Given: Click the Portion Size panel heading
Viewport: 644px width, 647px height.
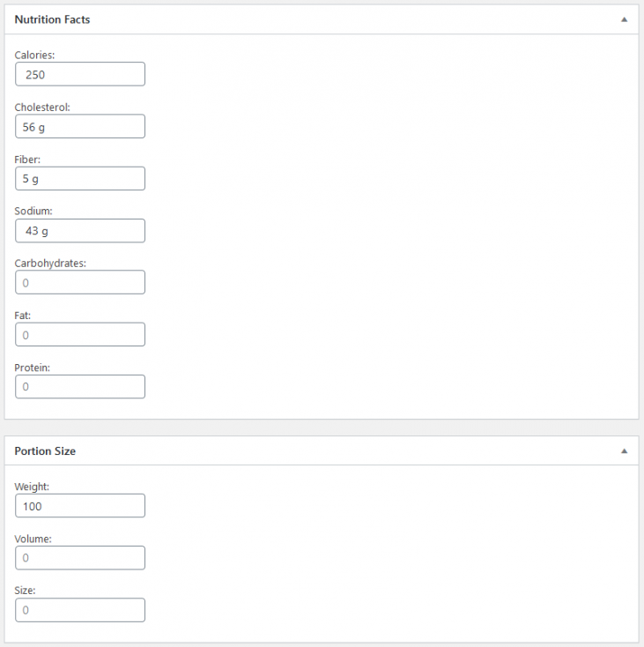Looking at the screenshot, I should [45, 450].
